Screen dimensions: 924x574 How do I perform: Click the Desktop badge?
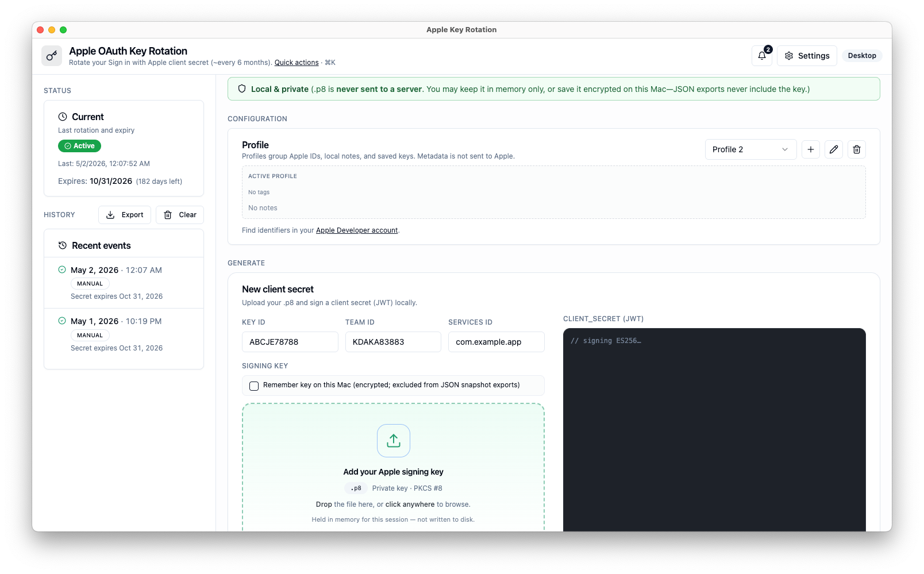coord(862,56)
